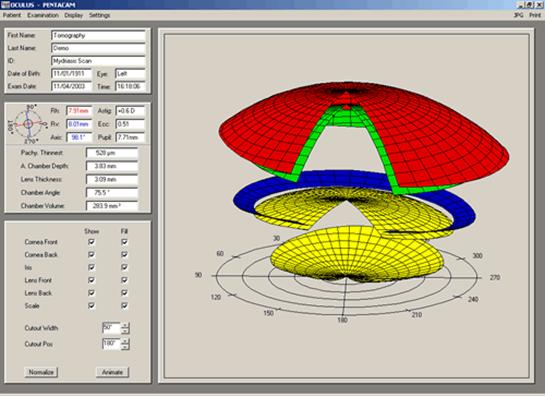Click the Animate button
This screenshot has height=396, width=545.
coord(112,372)
